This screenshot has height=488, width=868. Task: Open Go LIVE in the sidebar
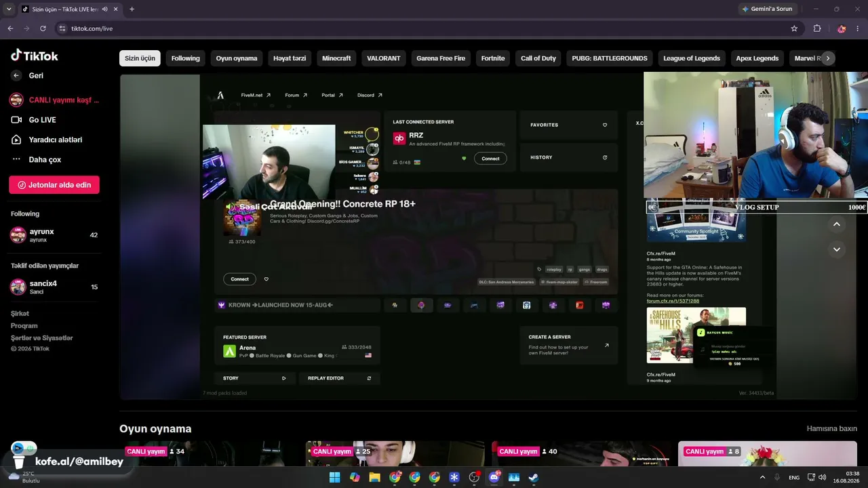coord(34,120)
